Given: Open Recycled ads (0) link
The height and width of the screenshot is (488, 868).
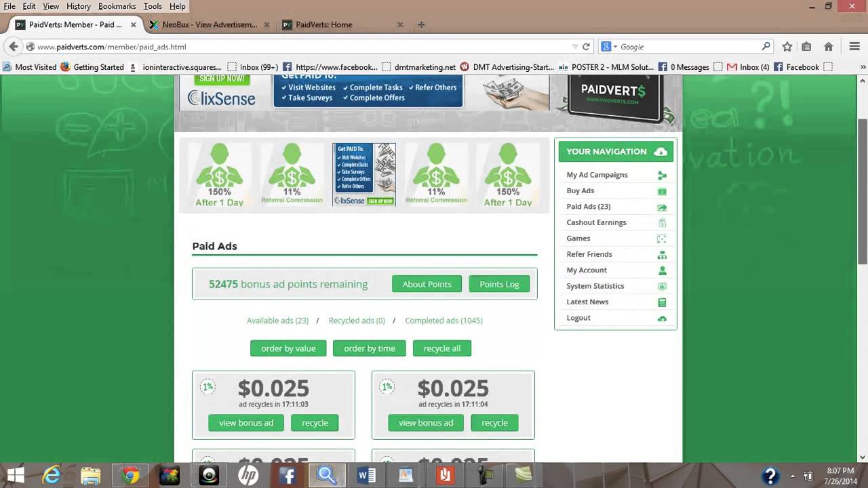Looking at the screenshot, I should coord(357,321).
